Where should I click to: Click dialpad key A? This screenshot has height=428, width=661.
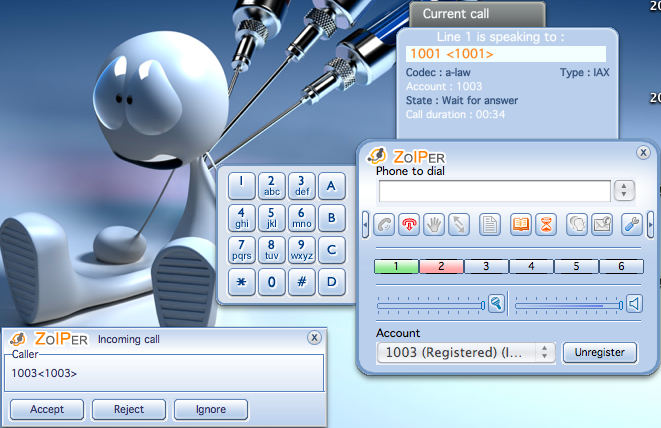pos(332,186)
